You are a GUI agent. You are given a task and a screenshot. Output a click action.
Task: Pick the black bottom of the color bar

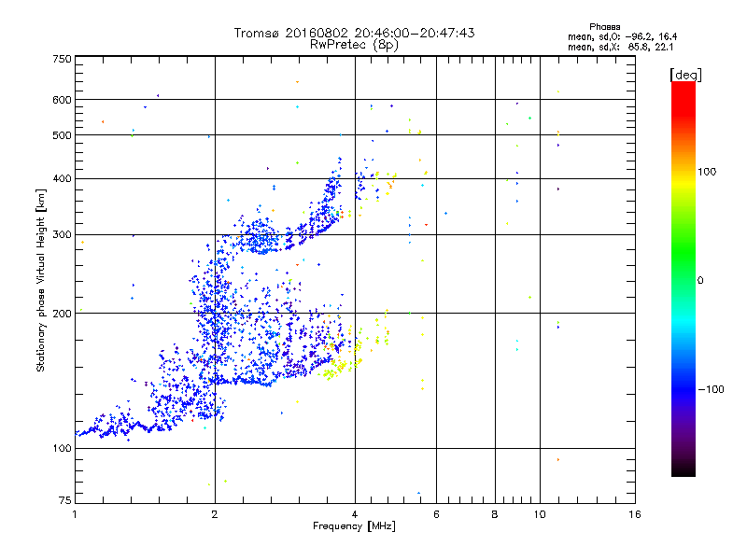(684, 469)
